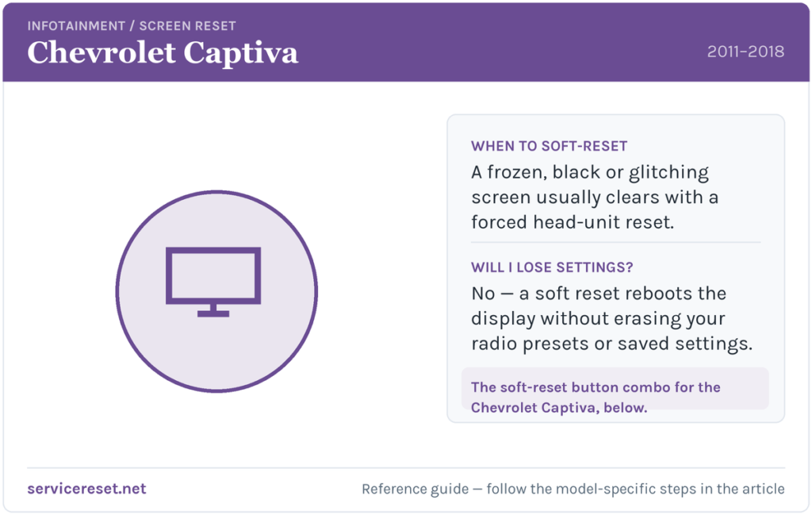Click the forced head-unit reset text

pyautogui.click(x=573, y=222)
